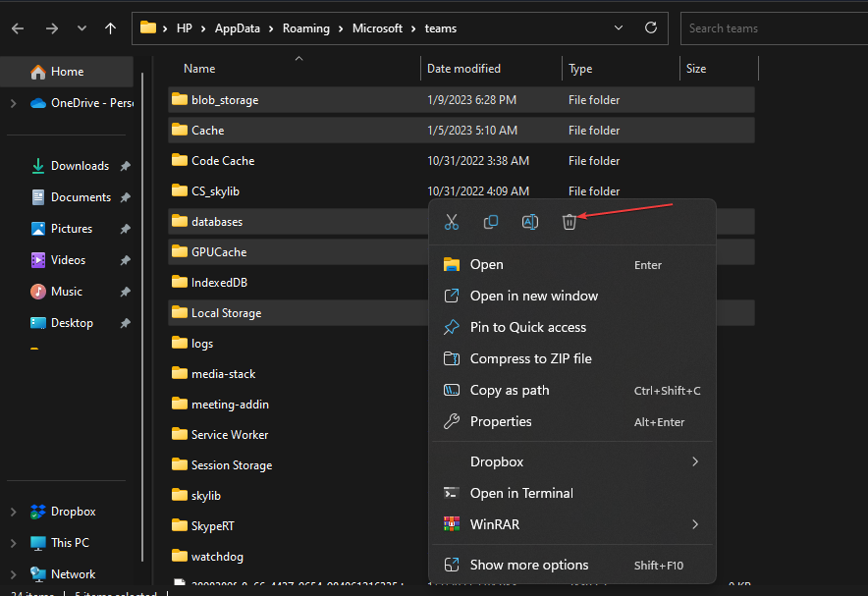Open Properties from context menu
The width and height of the screenshot is (868, 596).
[x=574, y=421]
